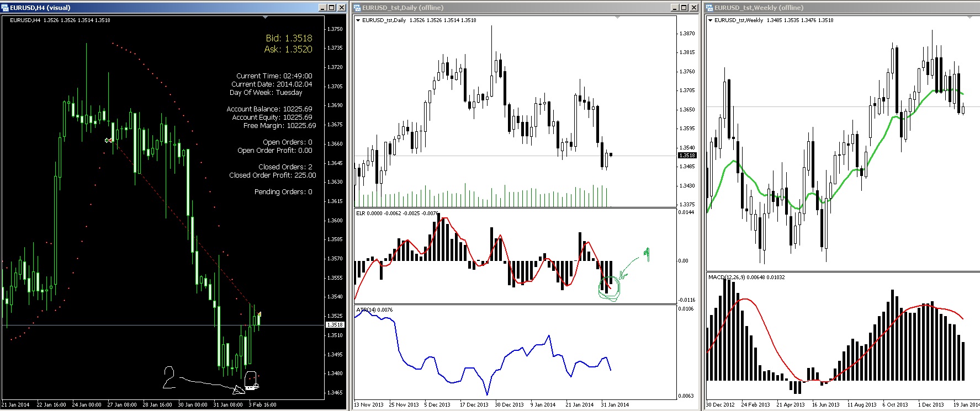Click the 1.3518 price tag on the Daily axis
980x411 pixels.
[x=687, y=156]
